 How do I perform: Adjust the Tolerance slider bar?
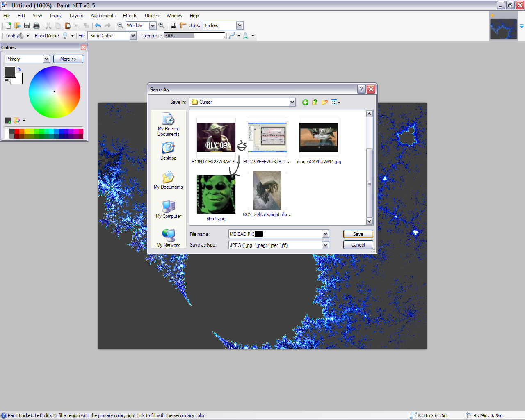click(194, 36)
